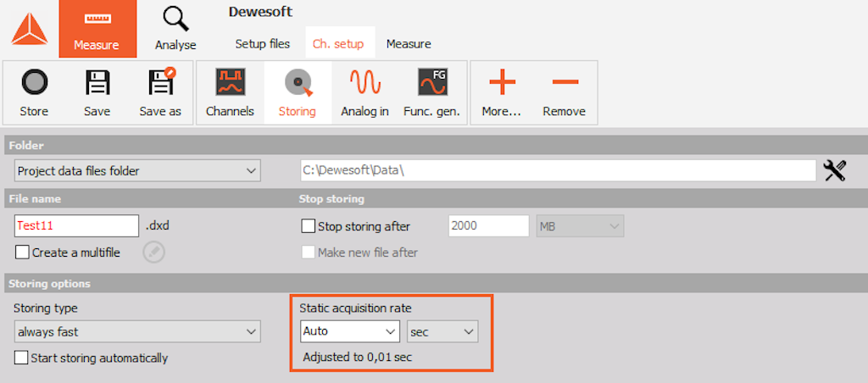Open the Channels setup section
This screenshot has height=383, width=868.
[x=230, y=93]
